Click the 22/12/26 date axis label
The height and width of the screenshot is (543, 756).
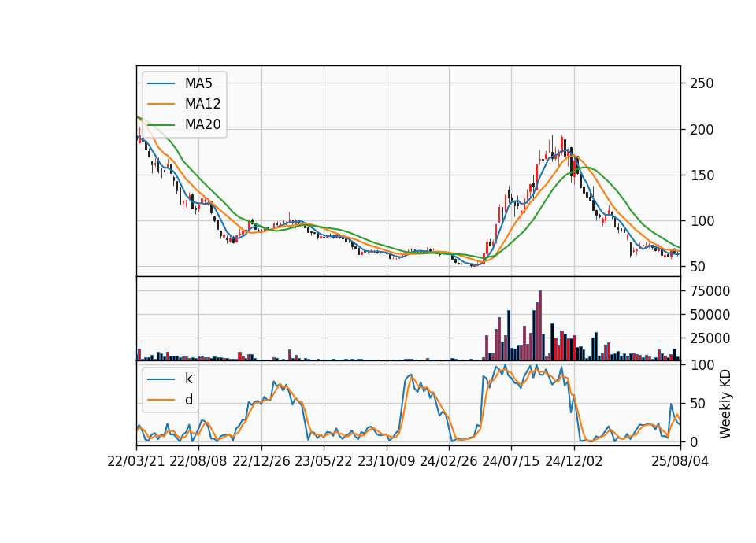click(x=261, y=461)
